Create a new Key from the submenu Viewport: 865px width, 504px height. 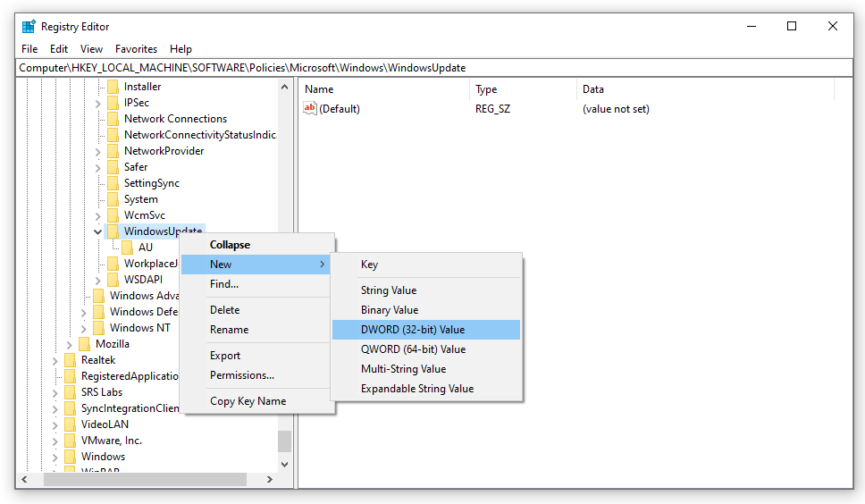pos(426,265)
